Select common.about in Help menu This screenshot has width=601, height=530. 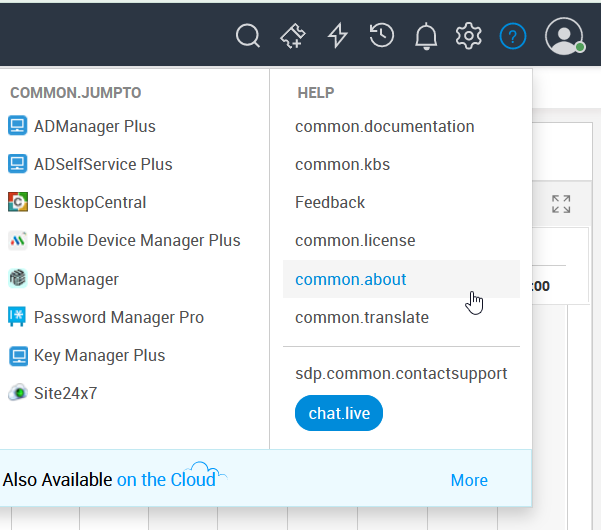click(350, 279)
